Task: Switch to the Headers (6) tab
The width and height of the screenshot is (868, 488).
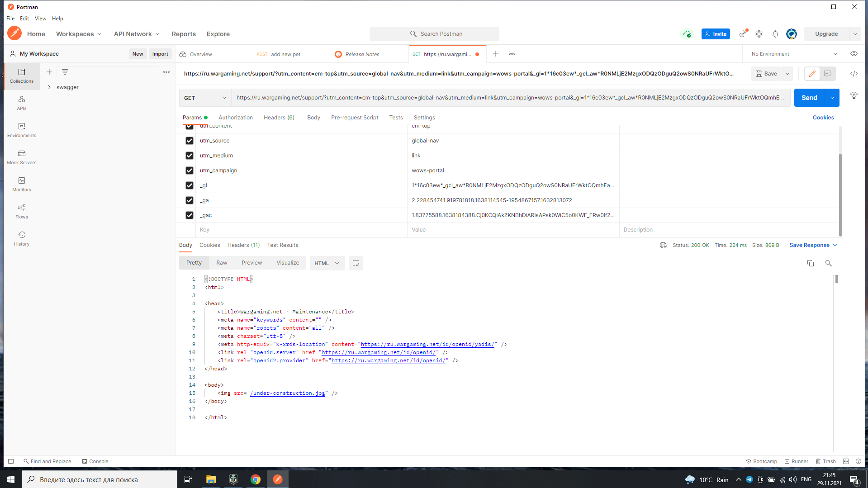Action: [279, 118]
